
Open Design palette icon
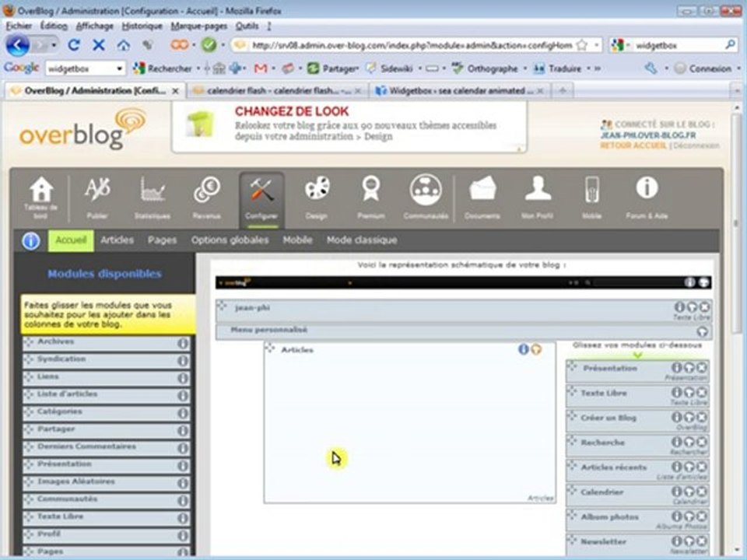point(317,187)
